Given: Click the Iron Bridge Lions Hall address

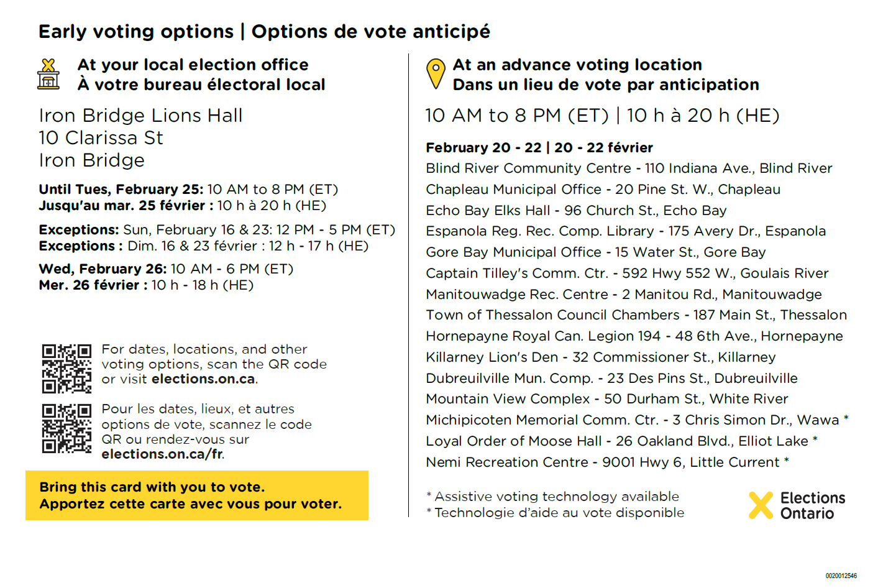Looking at the screenshot, I should pos(140,138).
